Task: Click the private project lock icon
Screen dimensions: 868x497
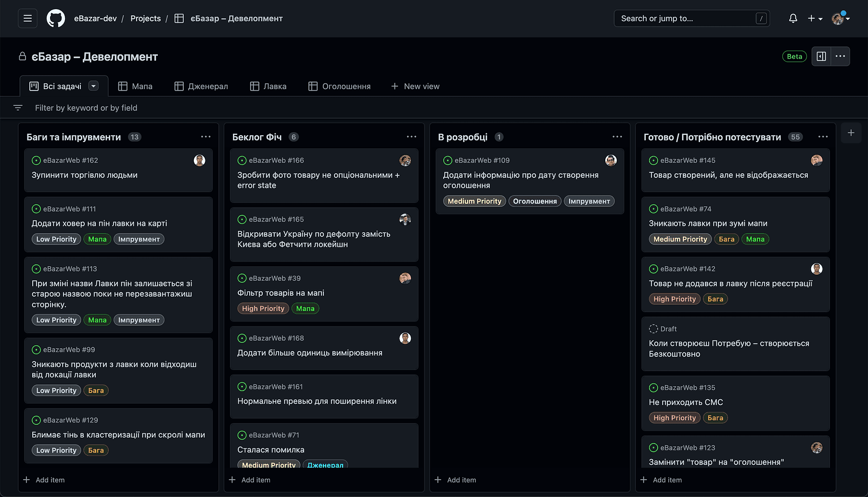Action: click(x=22, y=56)
